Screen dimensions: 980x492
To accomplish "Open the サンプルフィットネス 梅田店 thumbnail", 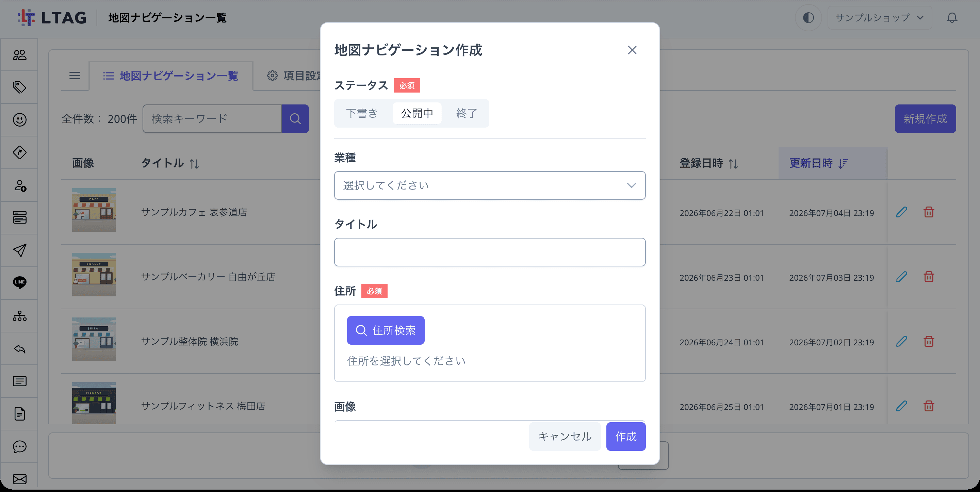I will click(94, 403).
